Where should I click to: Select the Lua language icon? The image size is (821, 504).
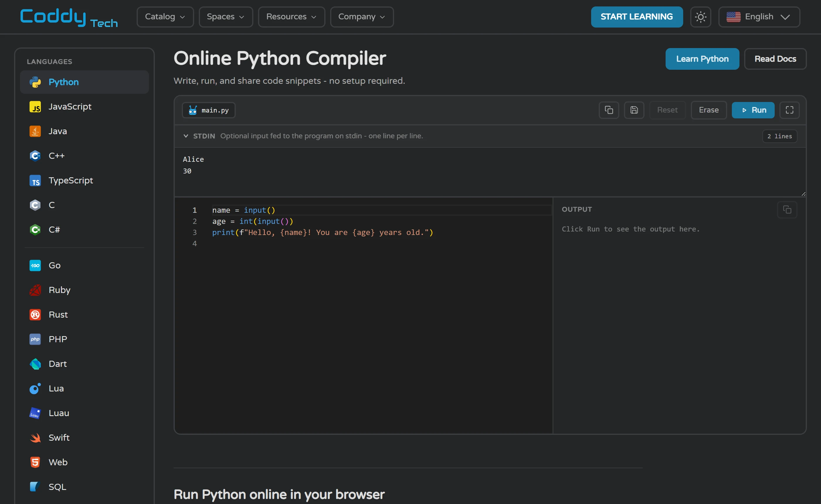35,388
